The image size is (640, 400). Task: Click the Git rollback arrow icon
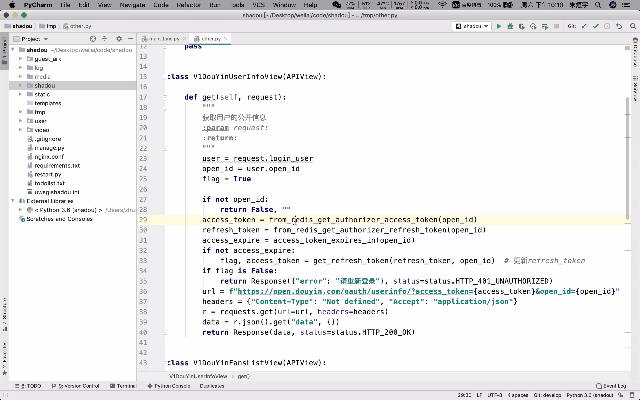[619, 26]
